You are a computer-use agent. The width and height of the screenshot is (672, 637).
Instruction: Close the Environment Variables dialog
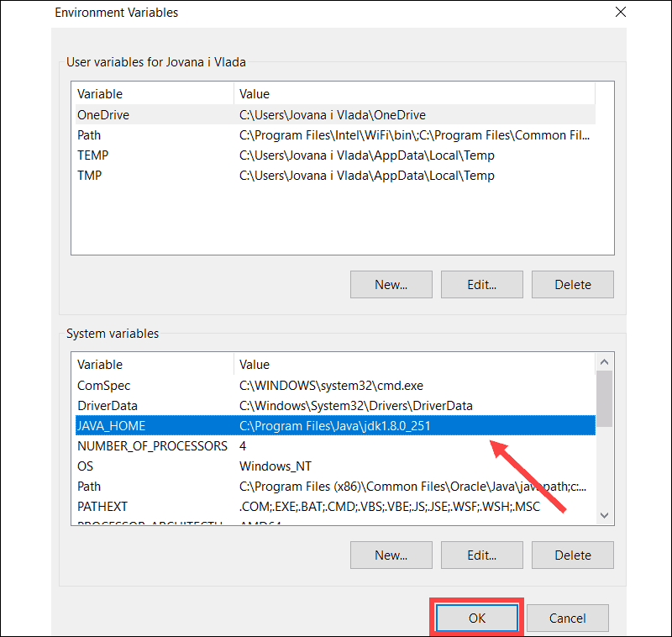pyautogui.click(x=621, y=12)
